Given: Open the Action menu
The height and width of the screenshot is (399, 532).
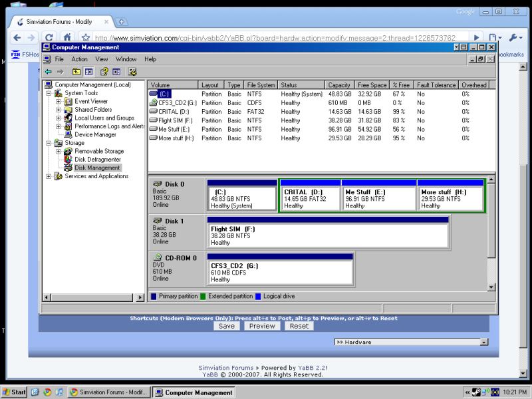Looking at the screenshot, I should click(79, 59).
